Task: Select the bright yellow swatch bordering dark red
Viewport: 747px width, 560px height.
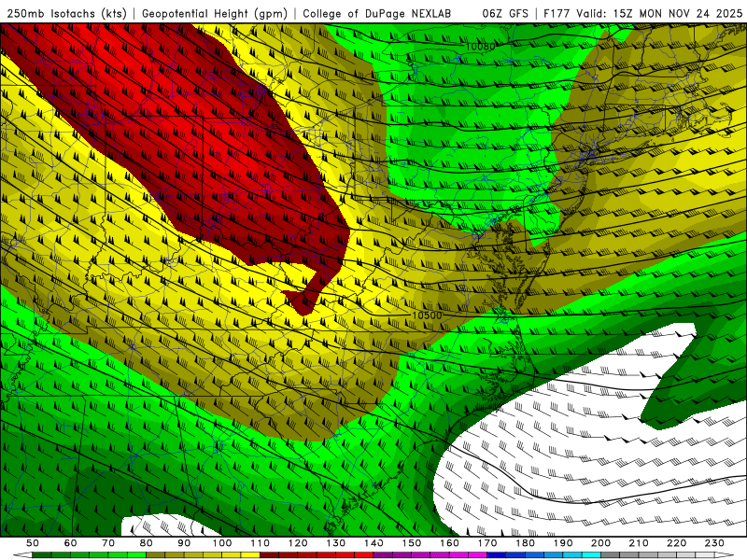Action: point(250,554)
